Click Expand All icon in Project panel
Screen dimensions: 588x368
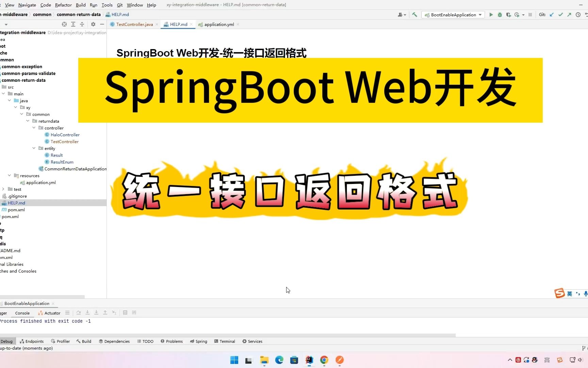point(73,24)
